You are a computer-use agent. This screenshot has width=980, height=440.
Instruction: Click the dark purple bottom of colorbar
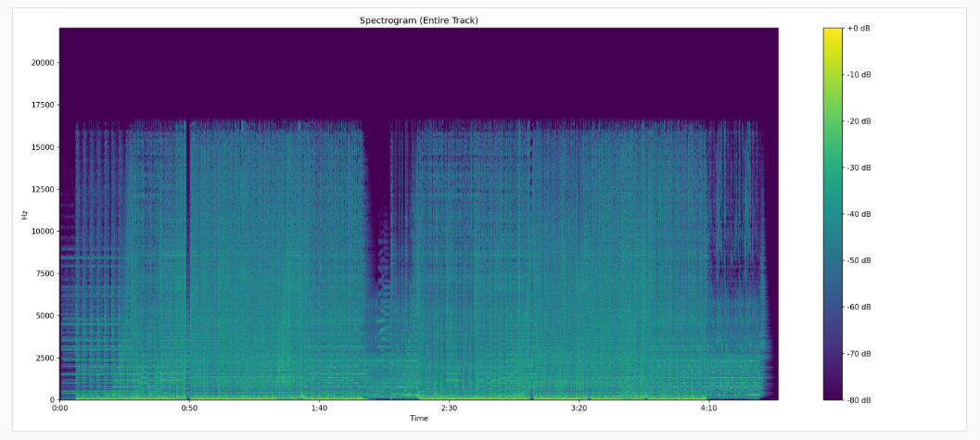(x=833, y=393)
